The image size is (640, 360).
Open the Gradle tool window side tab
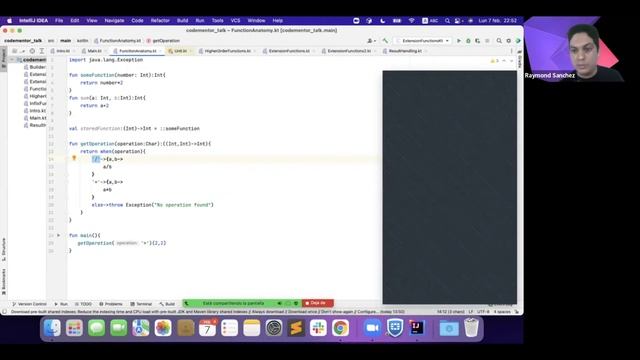pos(520,60)
